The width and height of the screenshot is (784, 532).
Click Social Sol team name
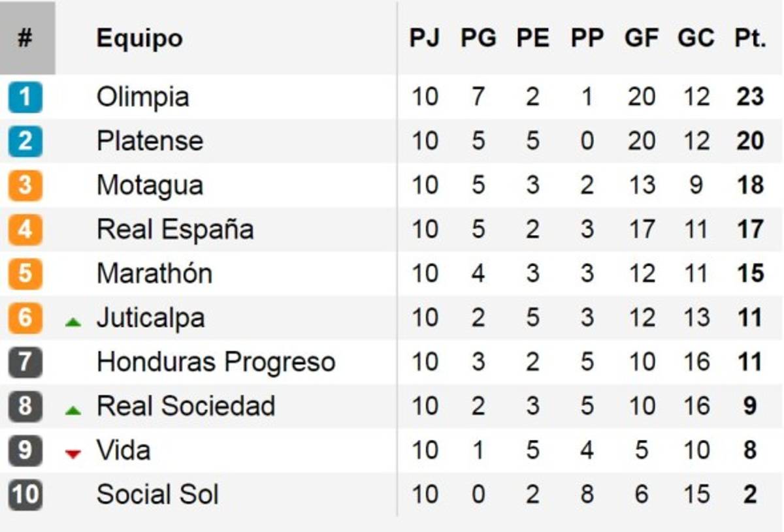tap(157, 494)
